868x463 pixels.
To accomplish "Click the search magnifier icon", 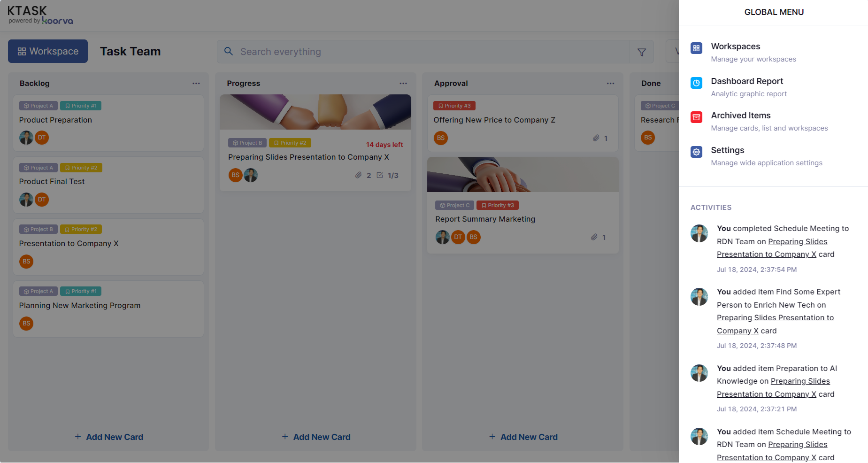I will point(229,51).
